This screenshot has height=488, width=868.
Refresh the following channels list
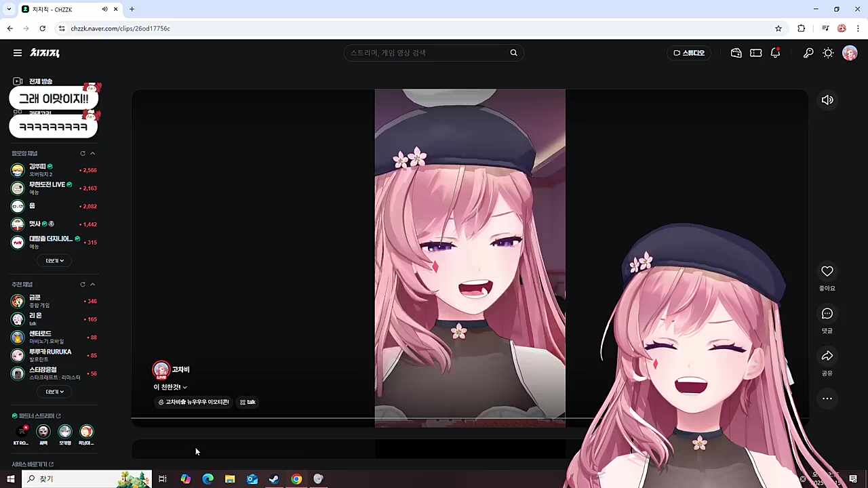click(83, 153)
